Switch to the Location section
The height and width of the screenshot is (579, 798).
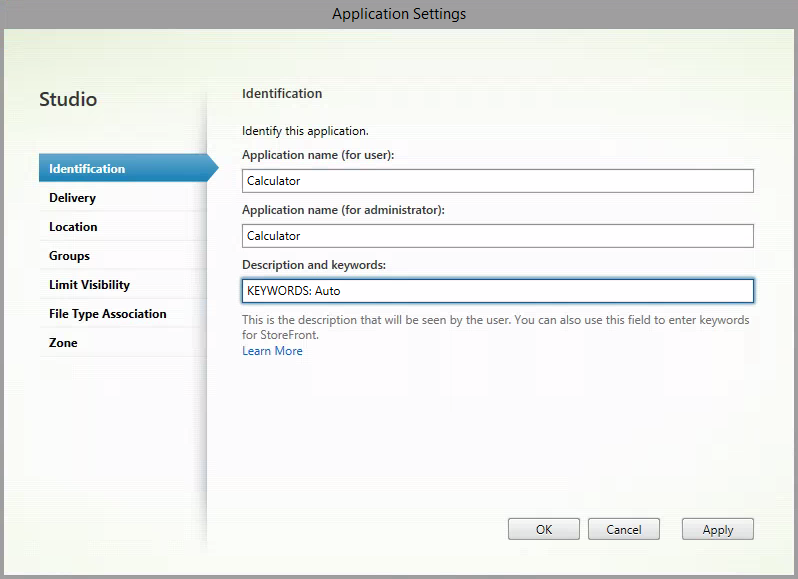[x=74, y=227]
